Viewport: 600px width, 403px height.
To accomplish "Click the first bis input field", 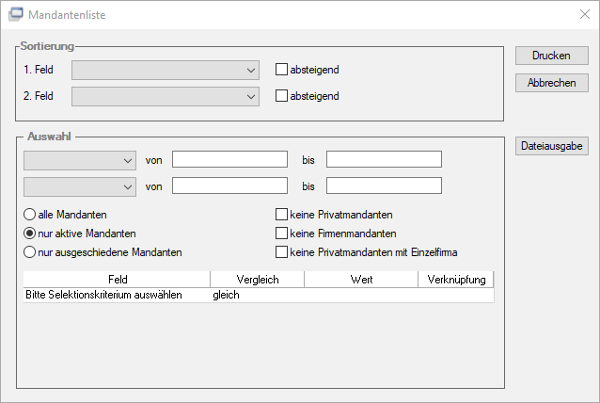I will tap(384, 160).
